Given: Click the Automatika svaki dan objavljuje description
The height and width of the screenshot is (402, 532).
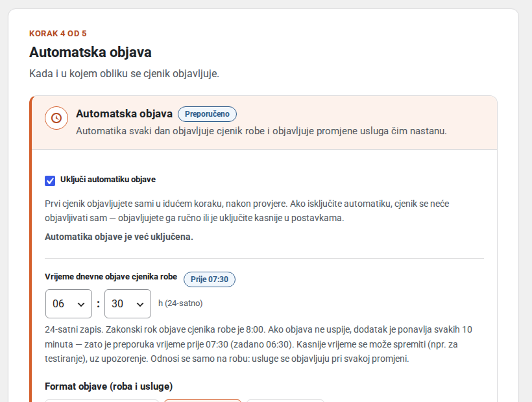Looking at the screenshot, I should 261,131.
